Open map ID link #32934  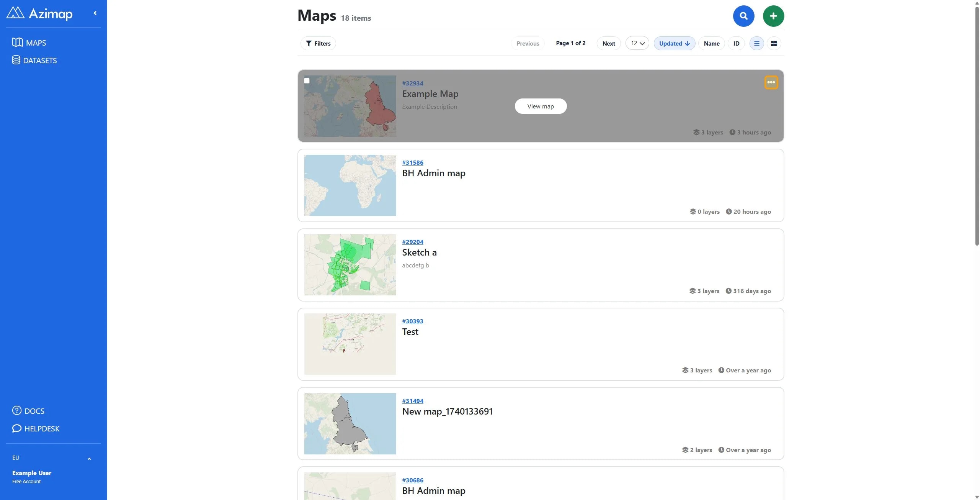pyautogui.click(x=413, y=83)
